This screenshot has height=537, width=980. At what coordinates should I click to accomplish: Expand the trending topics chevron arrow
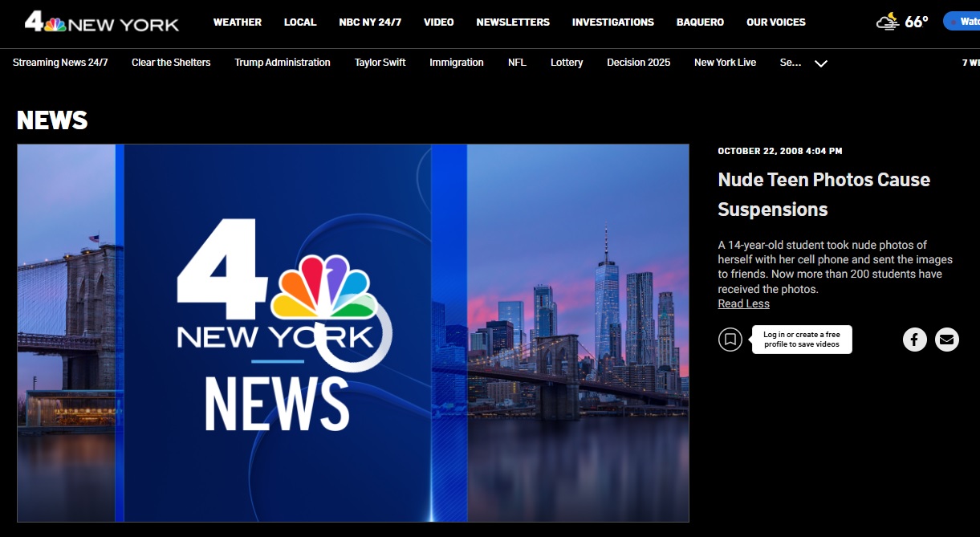(x=821, y=63)
